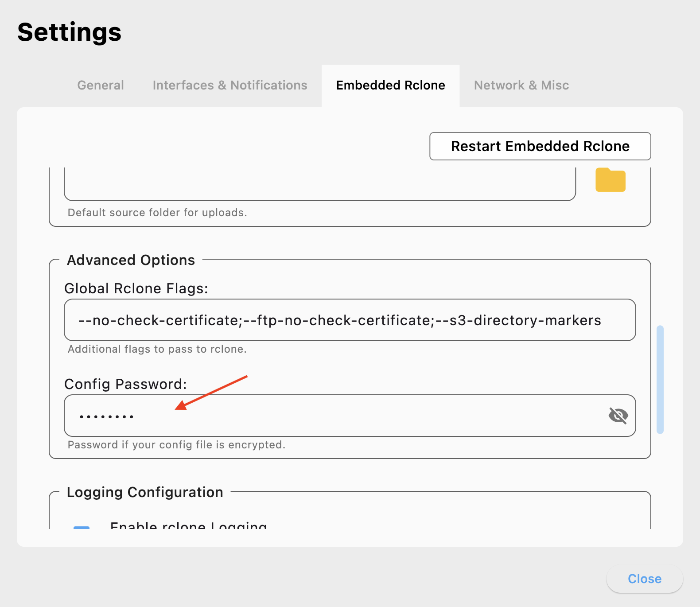Click the 'Additional flags to pass to rclone.' hint

coord(157,349)
